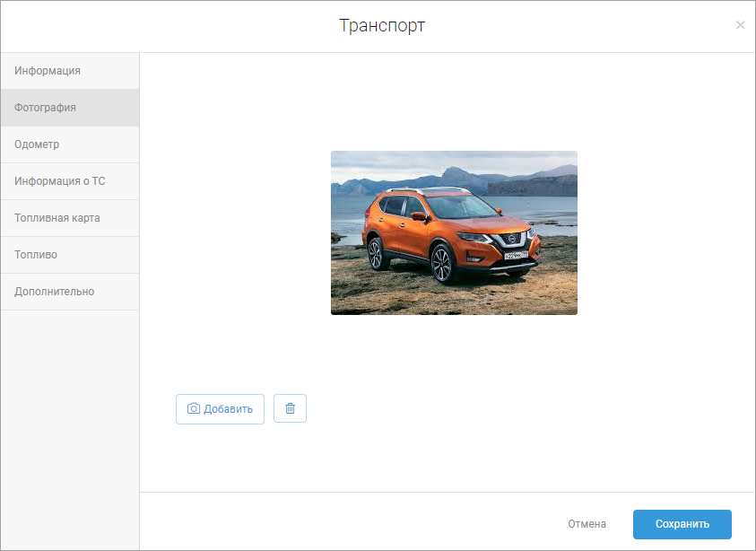756x551 pixels.
Task: Click the orange car photo thumbnail
Action: (454, 232)
